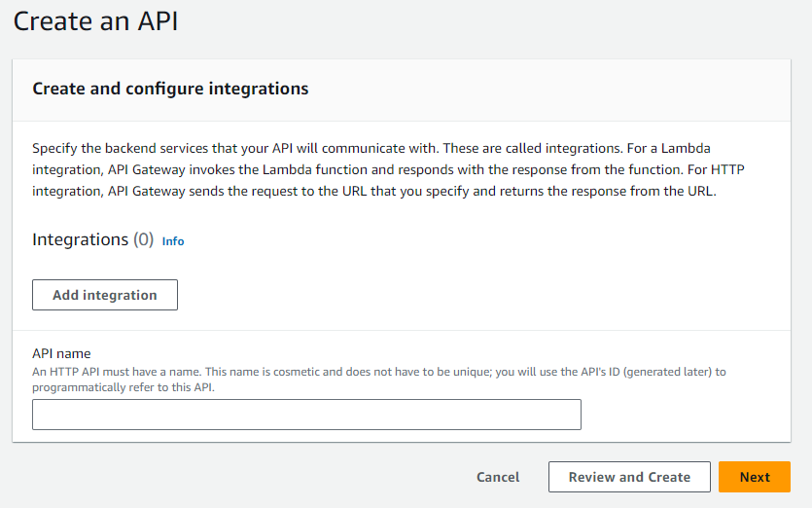Click the API name field label
Viewport: 812px width, 508px height.
(61, 353)
